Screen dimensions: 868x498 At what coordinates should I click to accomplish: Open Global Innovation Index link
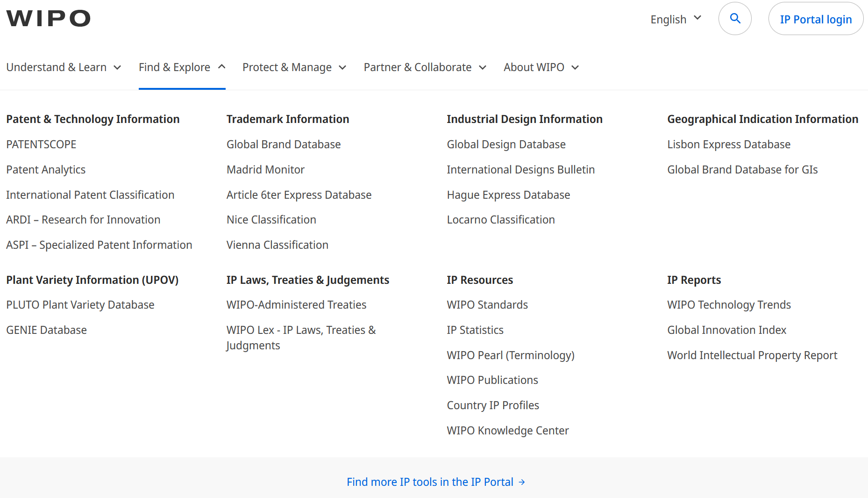coord(727,330)
